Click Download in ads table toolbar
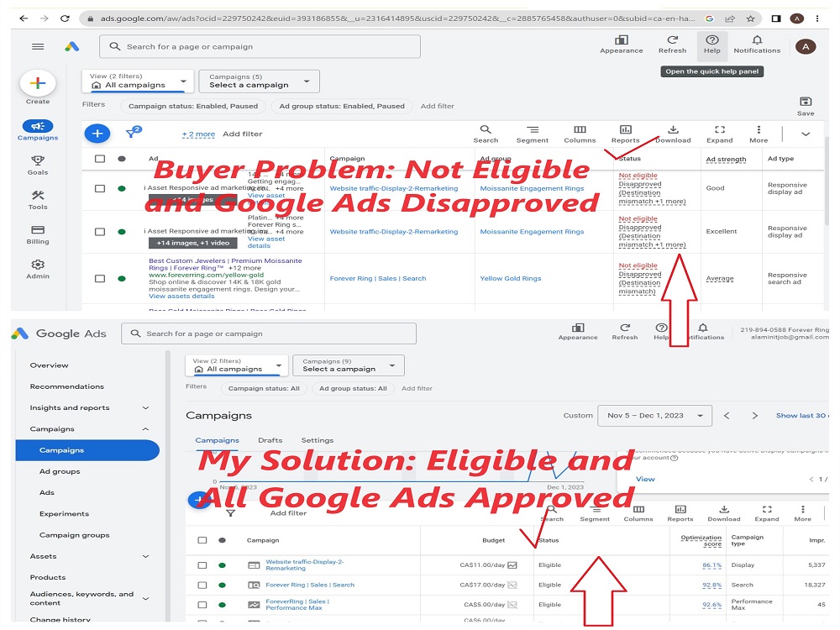840x630 pixels. click(x=674, y=129)
